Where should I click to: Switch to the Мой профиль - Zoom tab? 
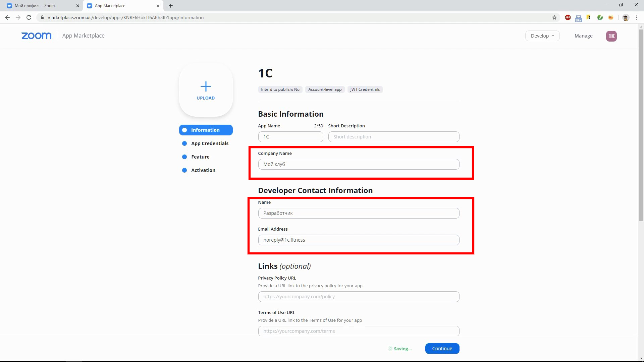pyautogui.click(x=42, y=6)
